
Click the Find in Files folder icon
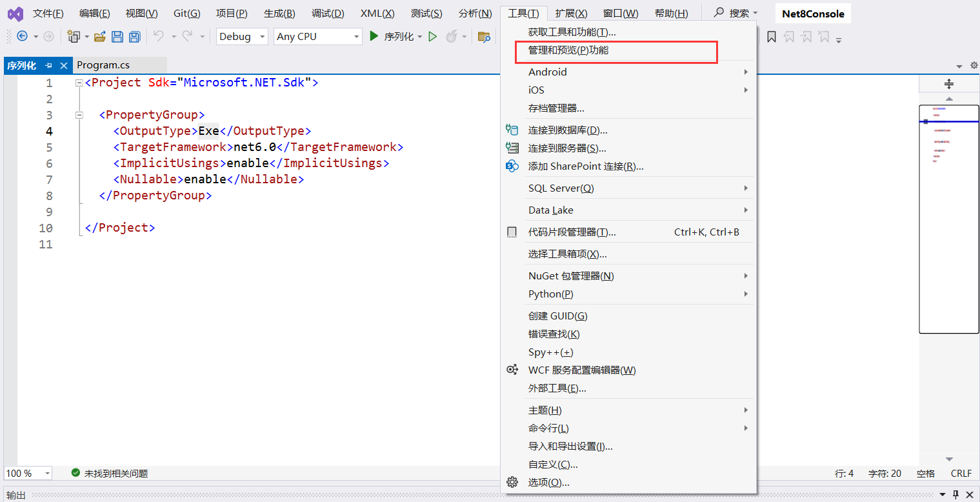(484, 37)
